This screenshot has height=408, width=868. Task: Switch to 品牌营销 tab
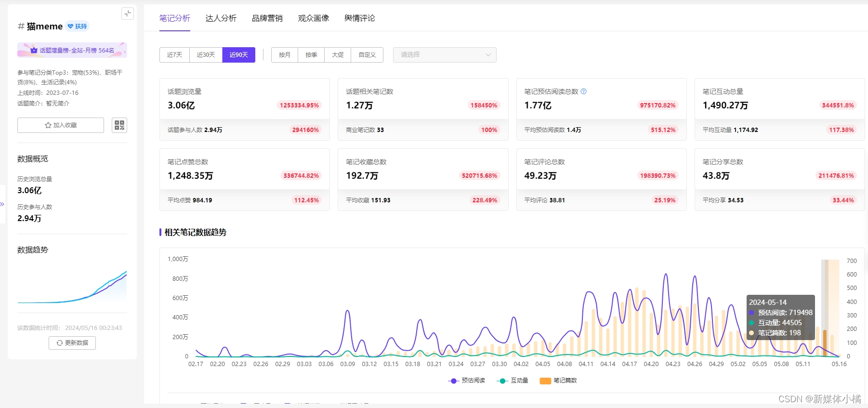coord(267,18)
